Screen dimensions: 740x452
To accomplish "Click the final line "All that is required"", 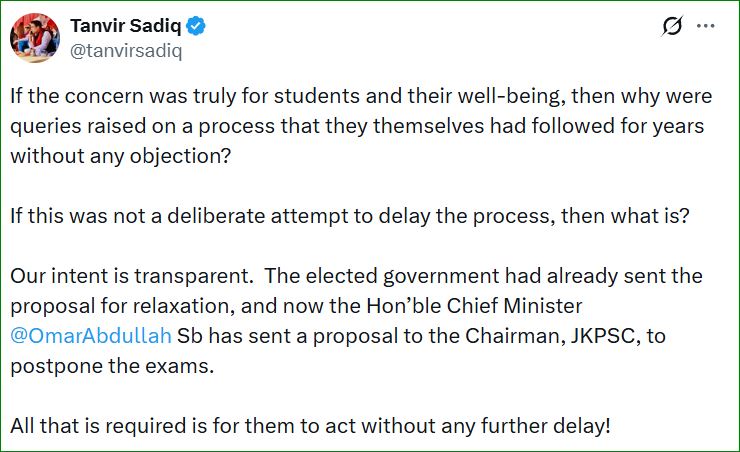I will pyautogui.click(x=310, y=425).
